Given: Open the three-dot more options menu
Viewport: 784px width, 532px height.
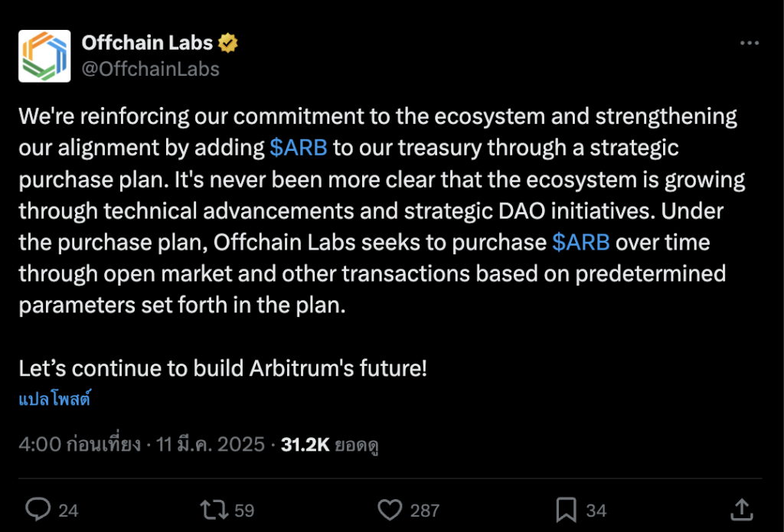Looking at the screenshot, I should (749, 44).
